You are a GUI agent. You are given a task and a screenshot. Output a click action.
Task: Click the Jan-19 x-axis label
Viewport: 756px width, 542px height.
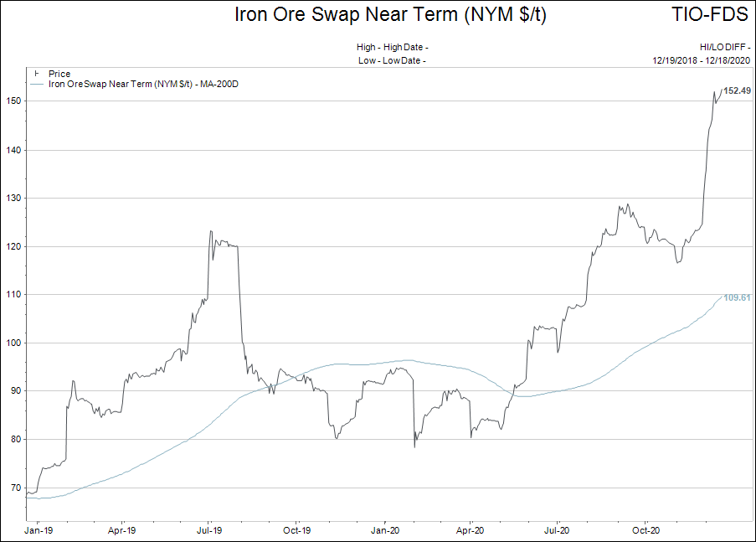coord(36,530)
